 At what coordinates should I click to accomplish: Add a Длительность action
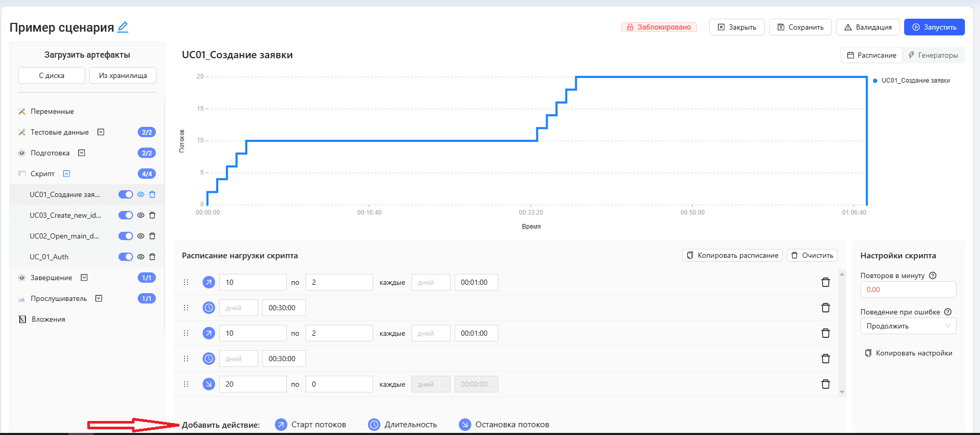[402, 425]
